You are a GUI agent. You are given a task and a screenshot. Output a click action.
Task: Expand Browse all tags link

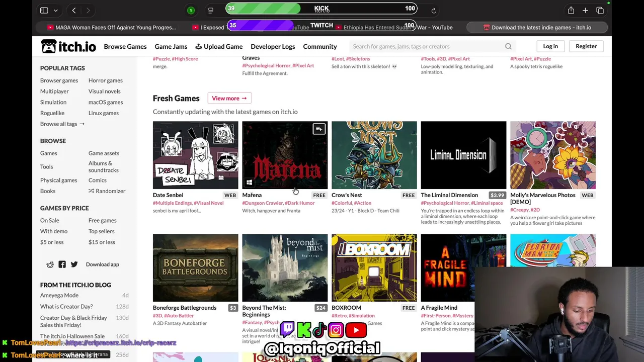click(62, 124)
